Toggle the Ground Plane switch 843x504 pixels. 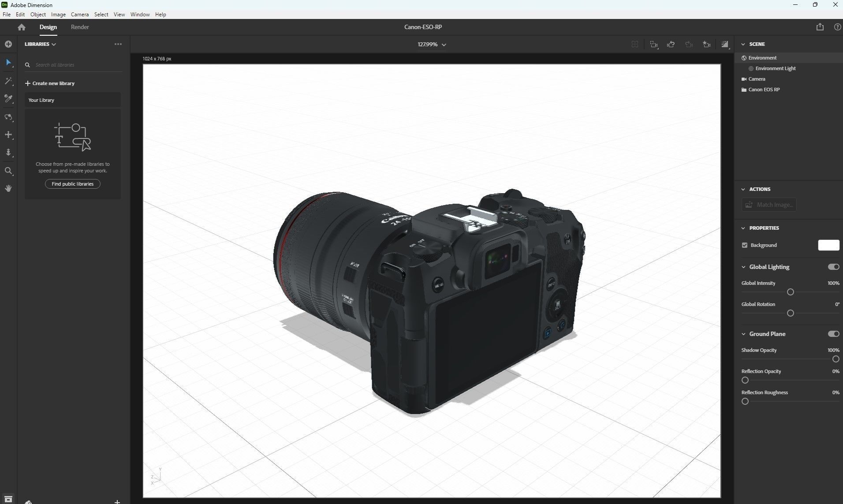pos(833,334)
